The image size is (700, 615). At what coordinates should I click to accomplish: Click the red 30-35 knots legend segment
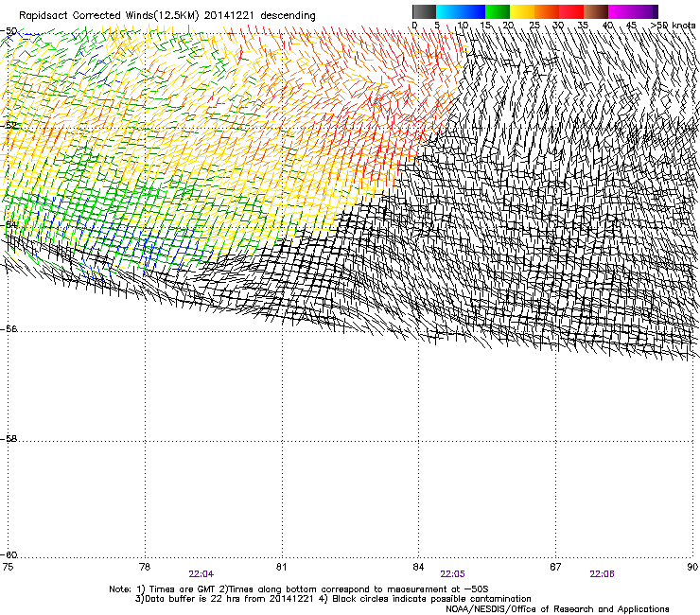[x=571, y=11]
